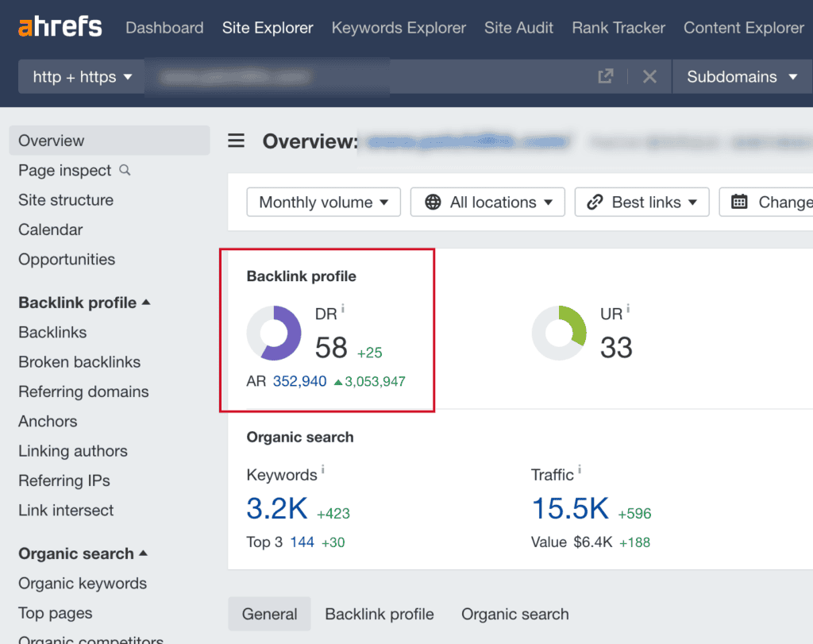Open Referring domains report
Image resolution: width=813 pixels, height=644 pixels.
[x=83, y=391]
